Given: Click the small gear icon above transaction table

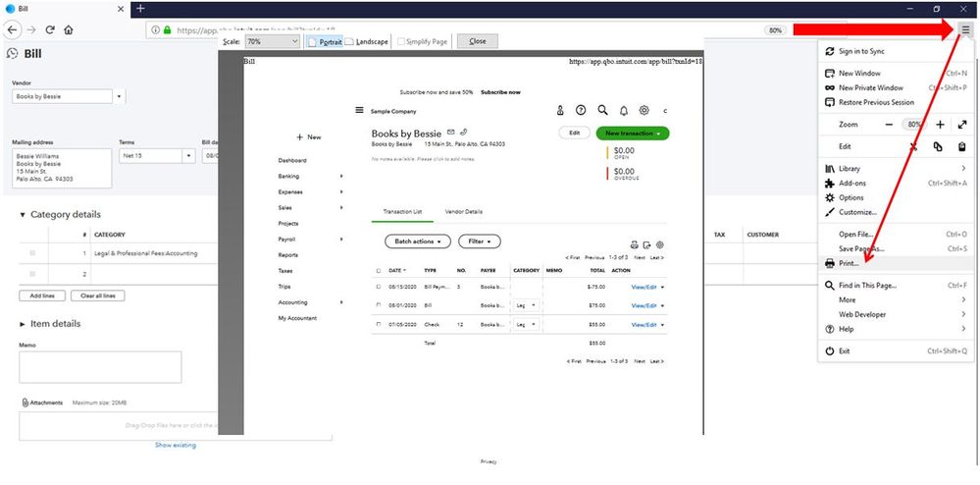Looking at the screenshot, I should click(659, 244).
